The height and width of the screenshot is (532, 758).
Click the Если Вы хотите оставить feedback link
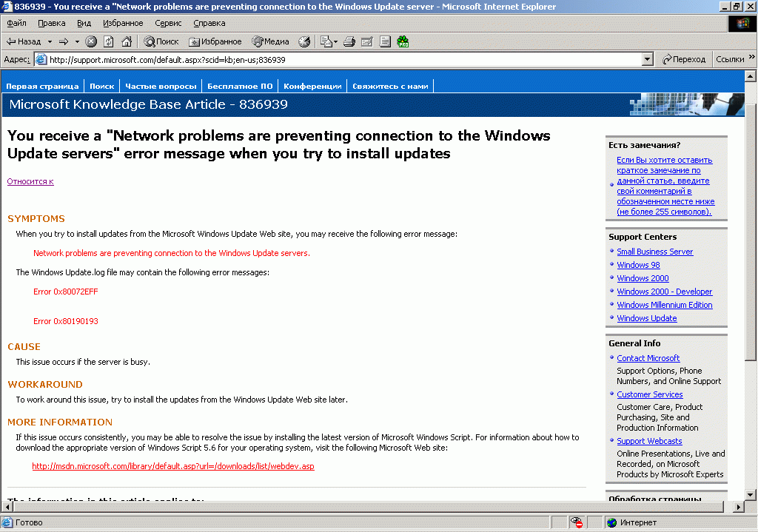[665, 186]
